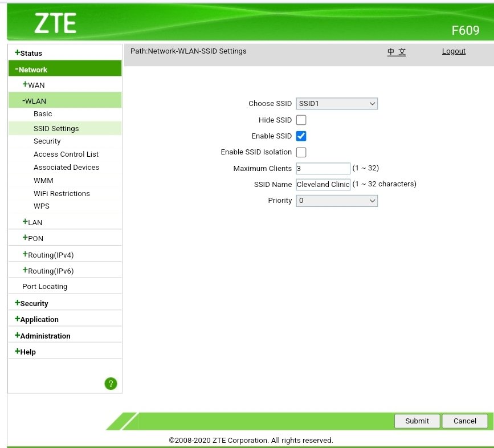Click the F609 model label
The height and width of the screenshot is (448, 494).
coord(466,31)
